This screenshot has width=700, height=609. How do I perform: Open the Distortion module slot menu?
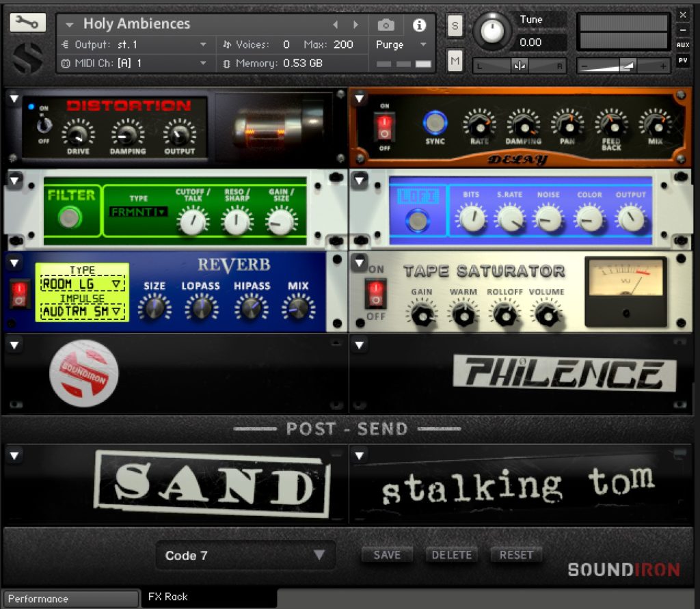click(14, 98)
